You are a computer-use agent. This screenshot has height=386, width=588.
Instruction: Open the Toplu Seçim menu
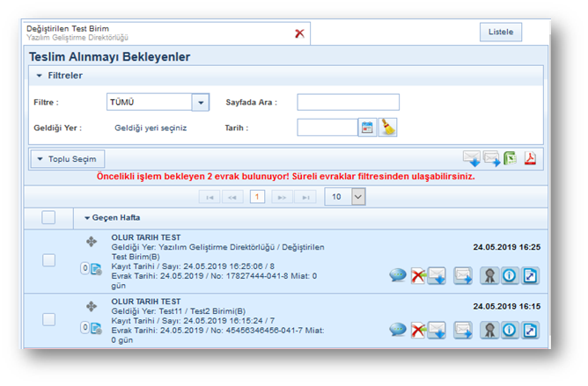pyautogui.click(x=68, y=159)
